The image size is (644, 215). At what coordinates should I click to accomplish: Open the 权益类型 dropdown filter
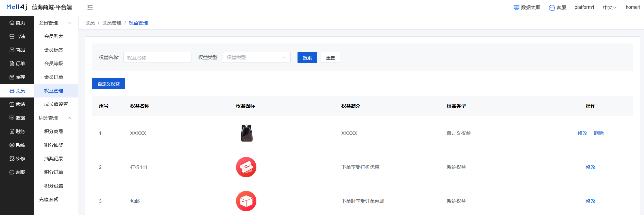pos(257,57)
